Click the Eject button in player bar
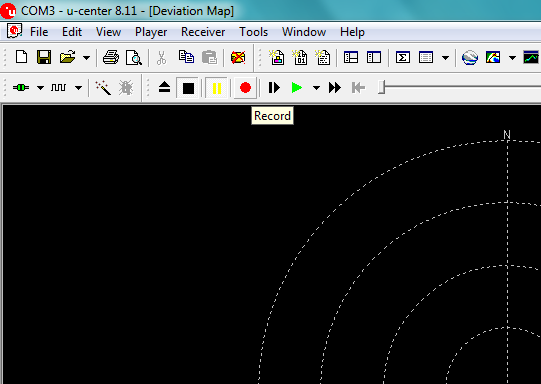Viewport: 541px width, 384px height. pos(165,88)
